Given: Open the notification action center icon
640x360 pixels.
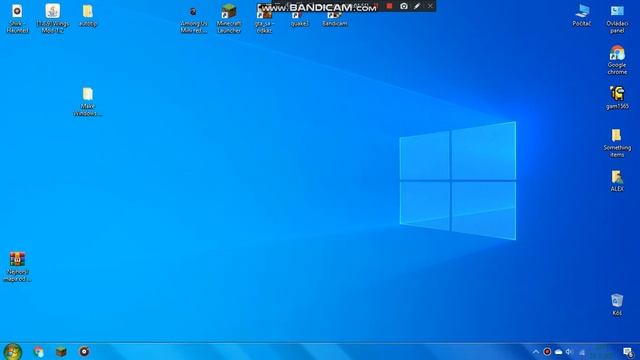Looking at the screenshot, I should tap(628, 352).
